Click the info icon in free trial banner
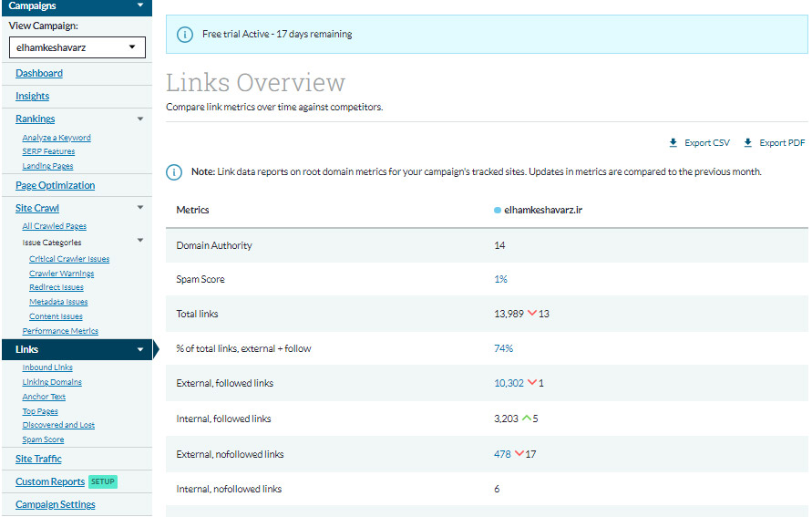 [x=185, y=35]
